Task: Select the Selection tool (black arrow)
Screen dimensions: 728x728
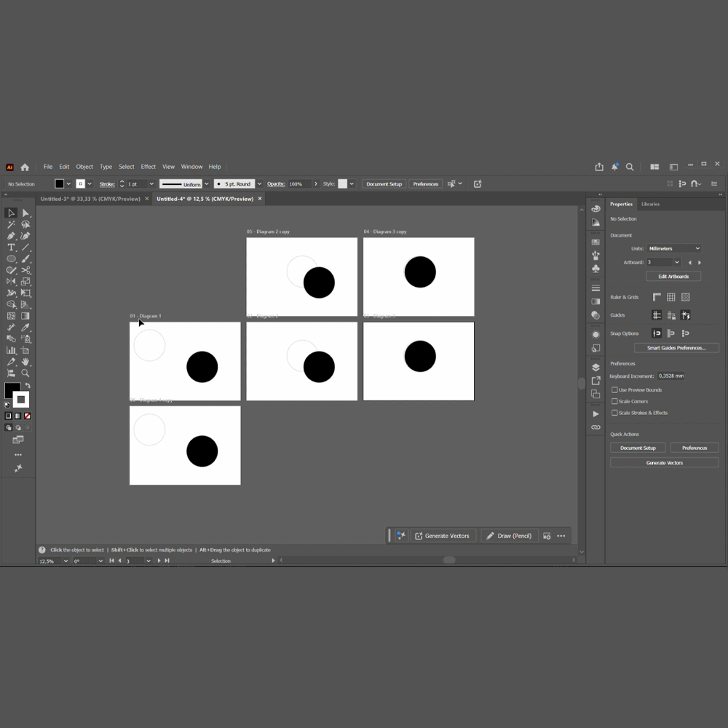Action: [11, 213]
